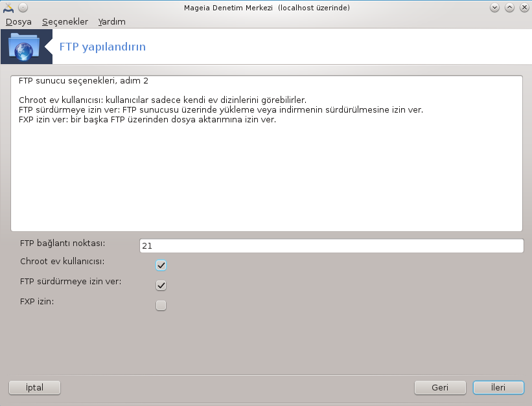Focus the FTP bağlantı noktası input field
The width and height of the screenshot is (532, 406).
tap(332, 245)
